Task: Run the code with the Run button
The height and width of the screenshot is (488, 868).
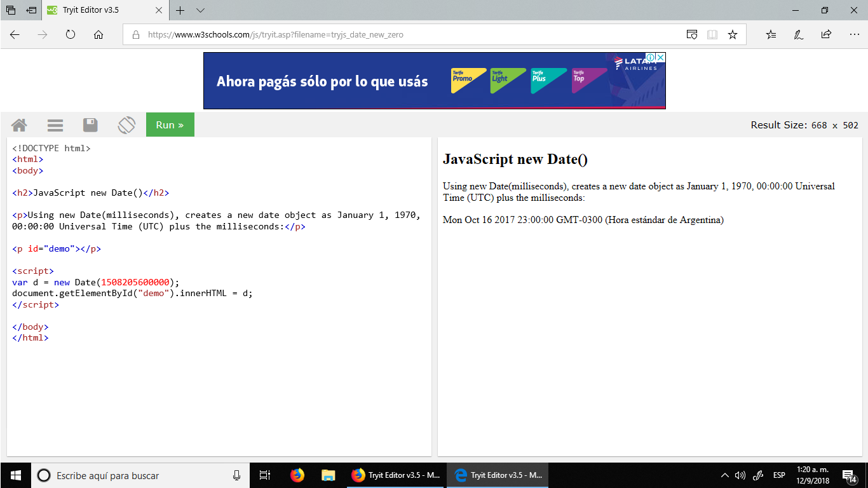Action: pyautogui.click(x=170, y=125)
